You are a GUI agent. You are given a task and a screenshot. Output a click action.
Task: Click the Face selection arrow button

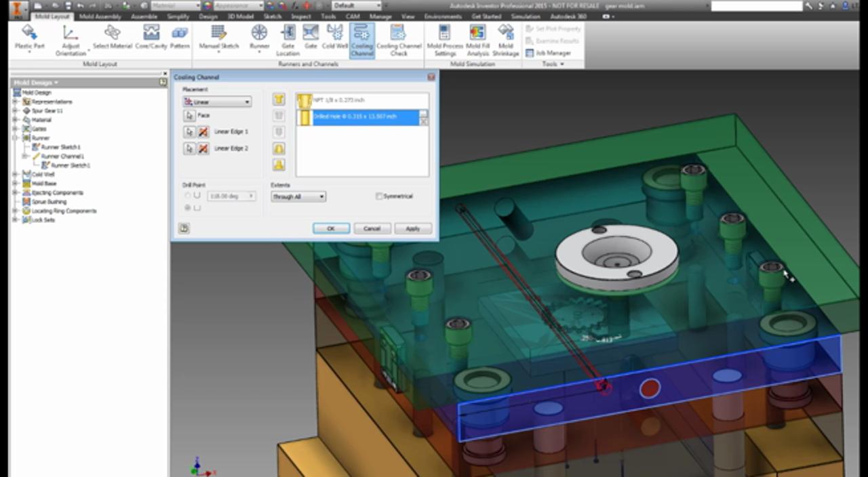click(189, 116)
